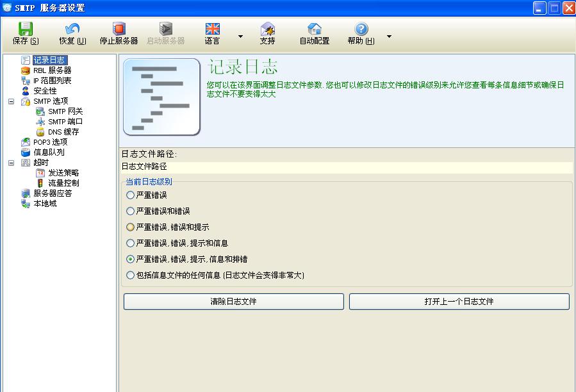The image size is (576, 392).
Task: Click the 安全性 person icon
Action: pos(26,91)
